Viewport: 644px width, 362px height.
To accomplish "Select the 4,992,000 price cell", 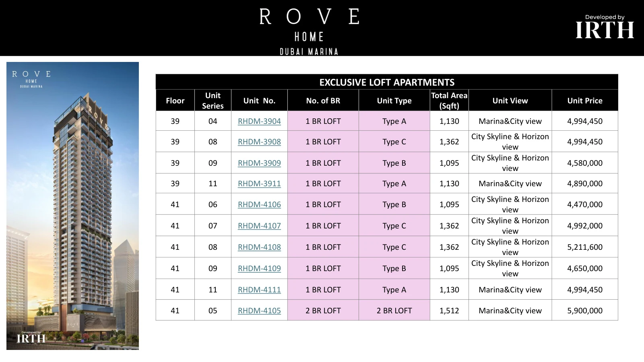I will pos(585,226).
